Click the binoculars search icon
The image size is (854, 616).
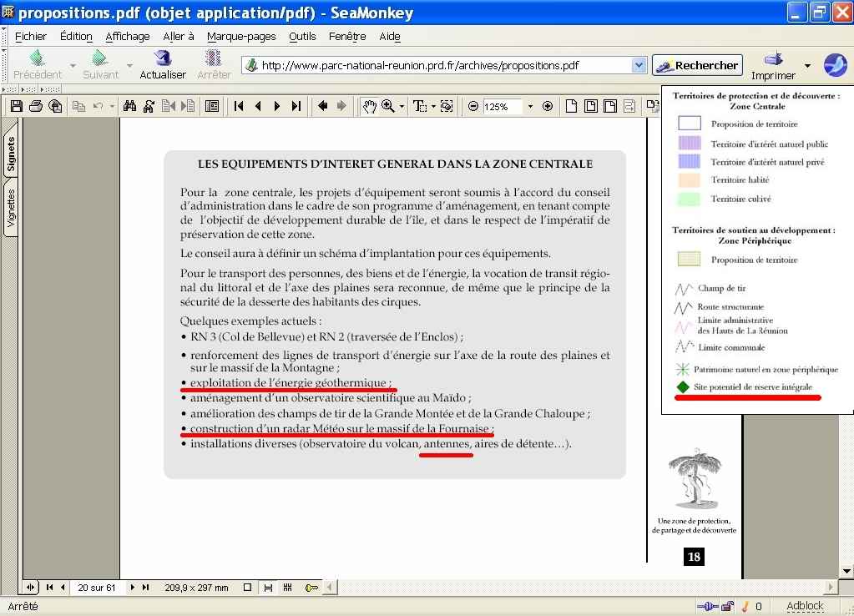(x=129, y=106)
